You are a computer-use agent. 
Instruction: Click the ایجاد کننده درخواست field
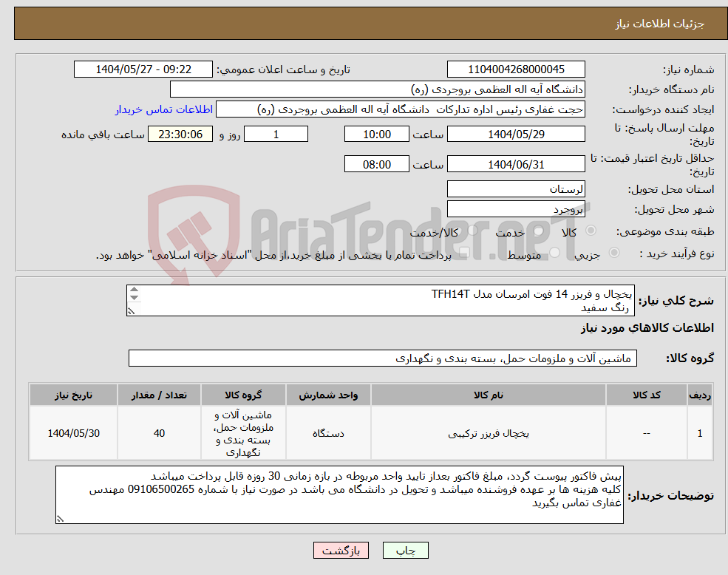(400, 109)
